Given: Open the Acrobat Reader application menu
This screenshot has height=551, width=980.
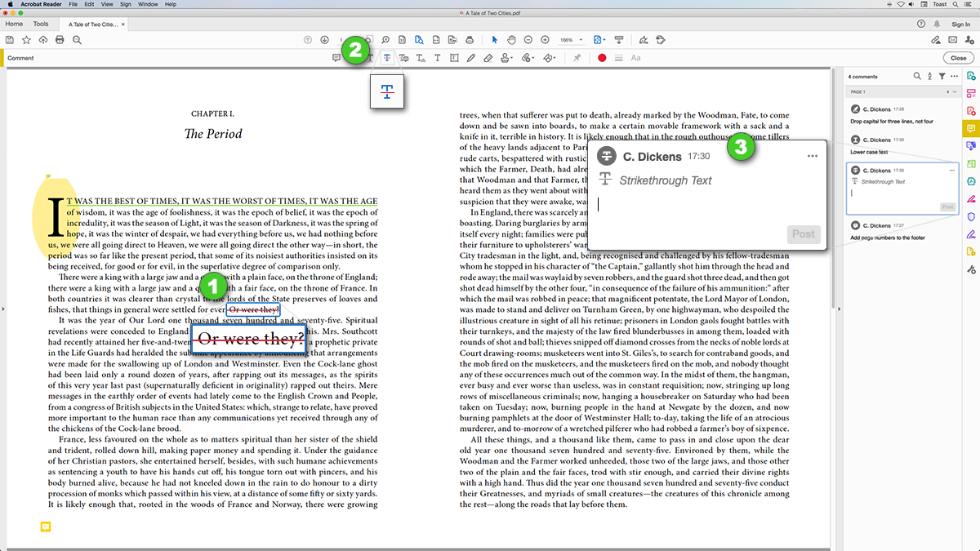Looking at the screenshot, I should pyautogui.click(x=41, y=4).
